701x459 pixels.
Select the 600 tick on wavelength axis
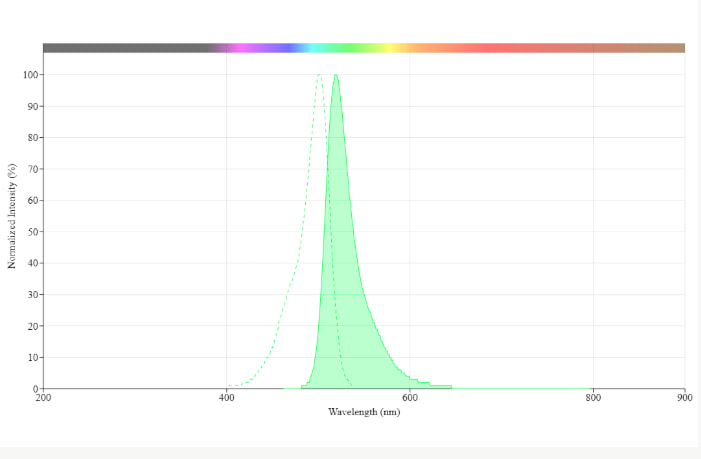click(x=410, y=398)
